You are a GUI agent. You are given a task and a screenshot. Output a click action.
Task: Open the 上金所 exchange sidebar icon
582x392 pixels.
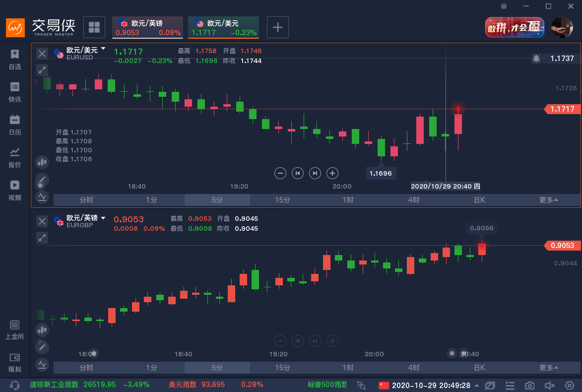click(x=15, y=329)
